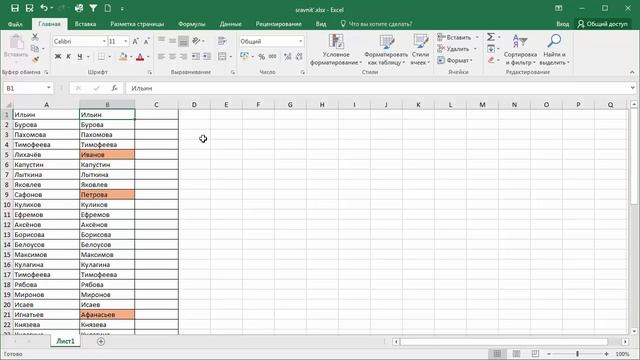Screen dimensions: 640x360
Task: Apply the red font color A
Action: click(x=140, y=57)
